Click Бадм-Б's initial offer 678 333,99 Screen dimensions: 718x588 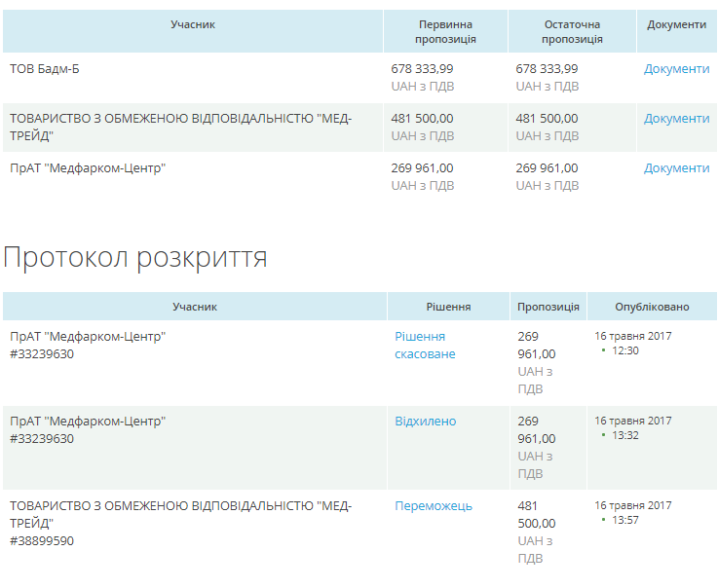coord(422,69)
